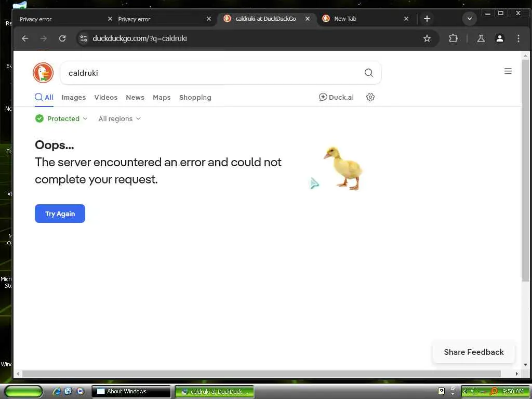
Task: Click the browser back arrow
Action: click(25, 38)
